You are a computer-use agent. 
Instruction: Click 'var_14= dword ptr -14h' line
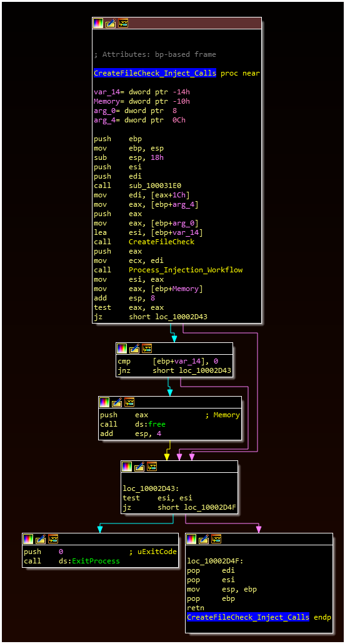point(142,92)
